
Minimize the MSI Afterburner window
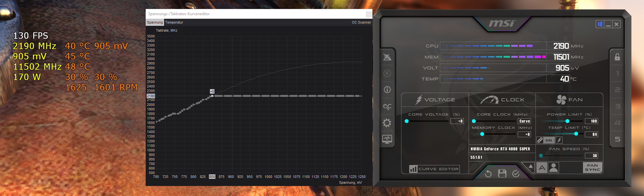[608, 24]
